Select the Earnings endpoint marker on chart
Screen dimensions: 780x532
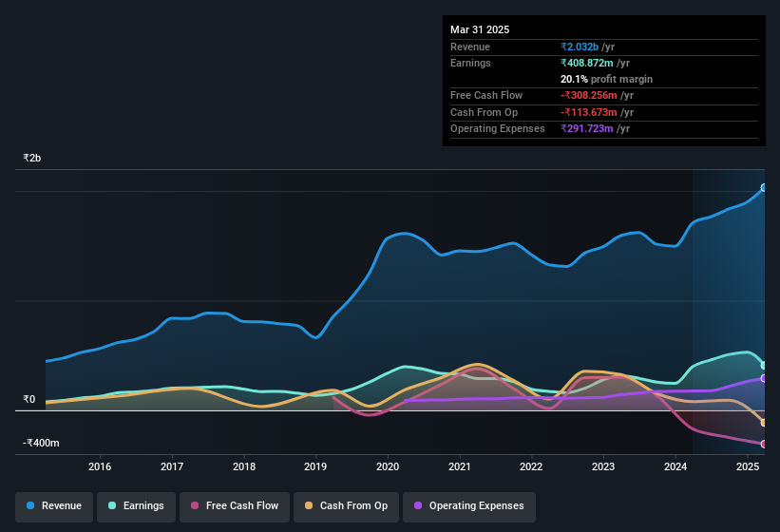(764, 366)
